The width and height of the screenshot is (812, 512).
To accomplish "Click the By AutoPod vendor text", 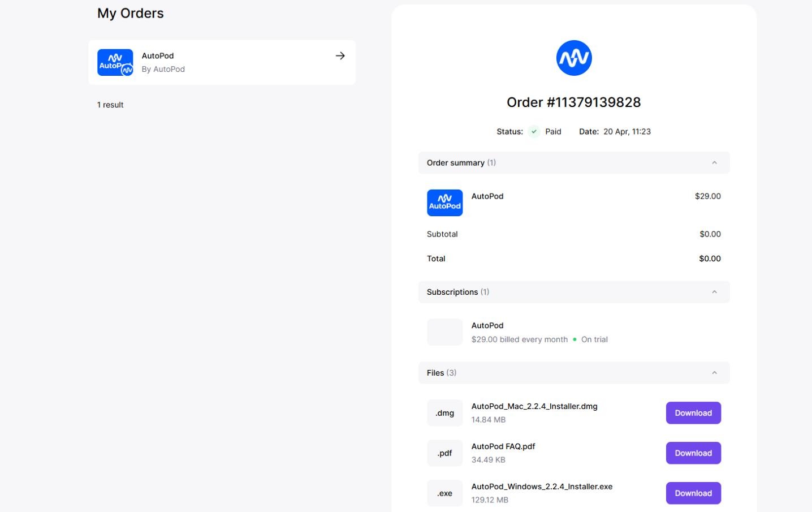I will [163, 69].
